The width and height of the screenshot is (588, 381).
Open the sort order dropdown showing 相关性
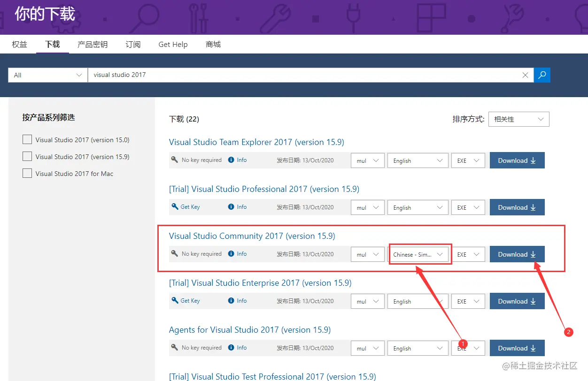518,119
